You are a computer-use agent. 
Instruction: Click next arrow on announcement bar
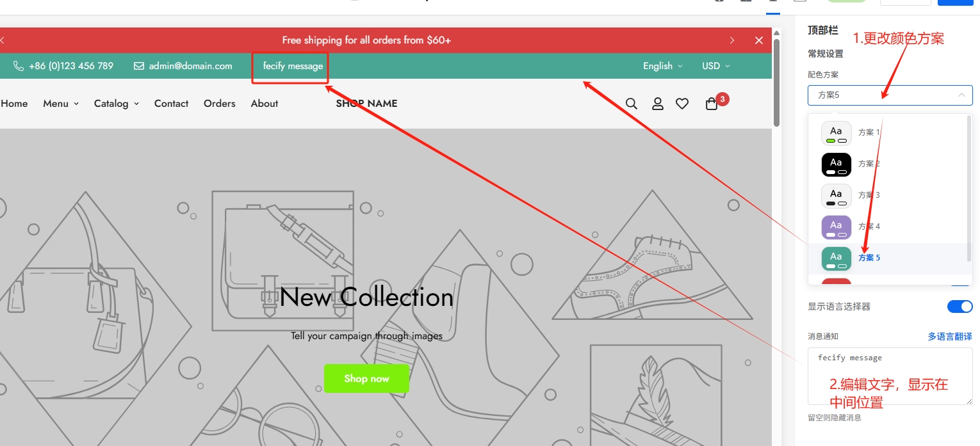(732, 40)
